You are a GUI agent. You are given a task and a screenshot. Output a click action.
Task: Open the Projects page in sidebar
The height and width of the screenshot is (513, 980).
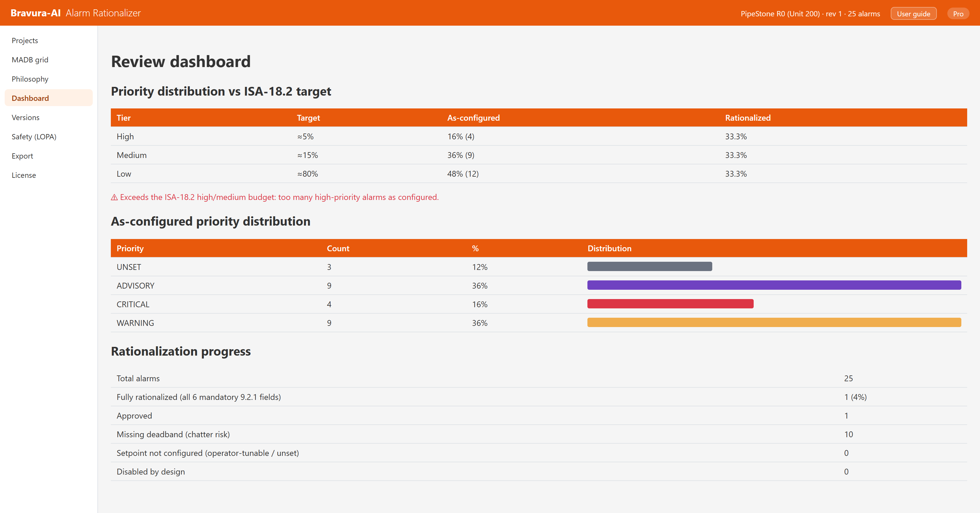(49, 40)
